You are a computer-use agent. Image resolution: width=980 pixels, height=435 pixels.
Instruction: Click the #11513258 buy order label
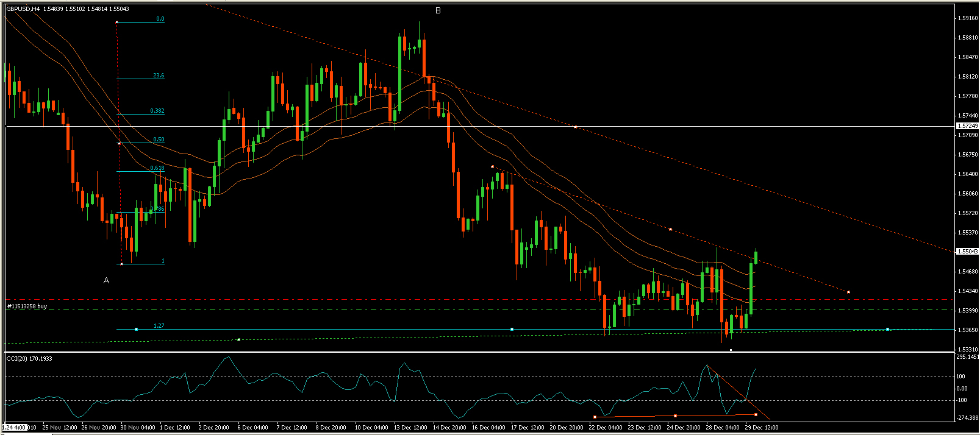point(27,306)
